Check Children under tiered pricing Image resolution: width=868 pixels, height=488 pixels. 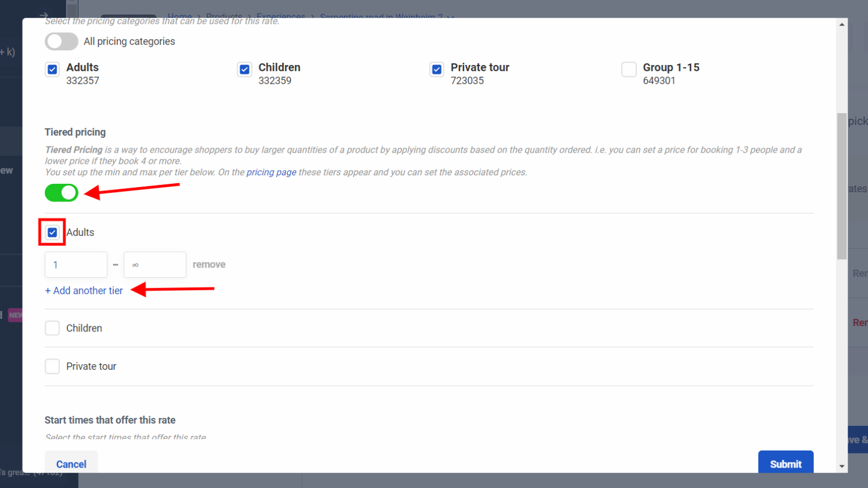pyautogui.click(x=53, y=328)
